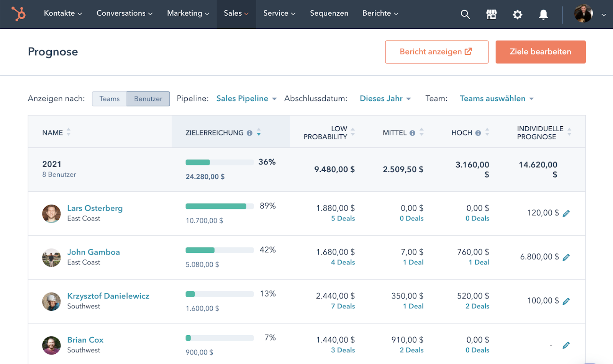Image resolution: width=613 pixels, height=364 pixels.
Task: Edit Lars Osterberg's individual forecast pencil icon
Action: click(566, 214)
